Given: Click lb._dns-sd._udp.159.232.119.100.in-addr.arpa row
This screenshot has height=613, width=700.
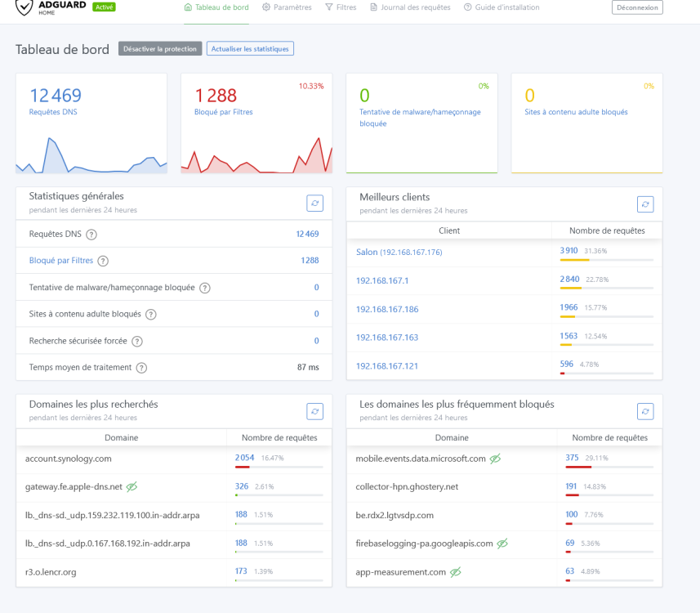Looking at the screenshot, I should click(x=174, y=516).
